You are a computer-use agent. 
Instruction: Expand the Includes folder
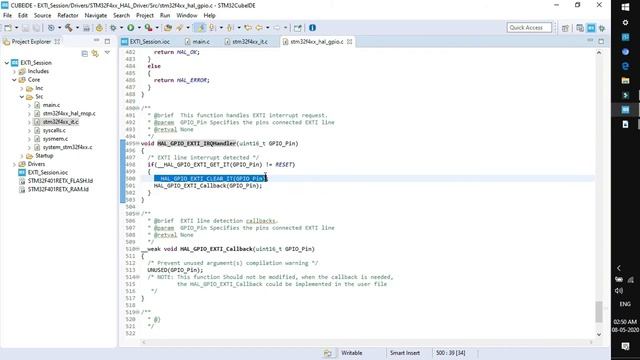click(14, 71)
